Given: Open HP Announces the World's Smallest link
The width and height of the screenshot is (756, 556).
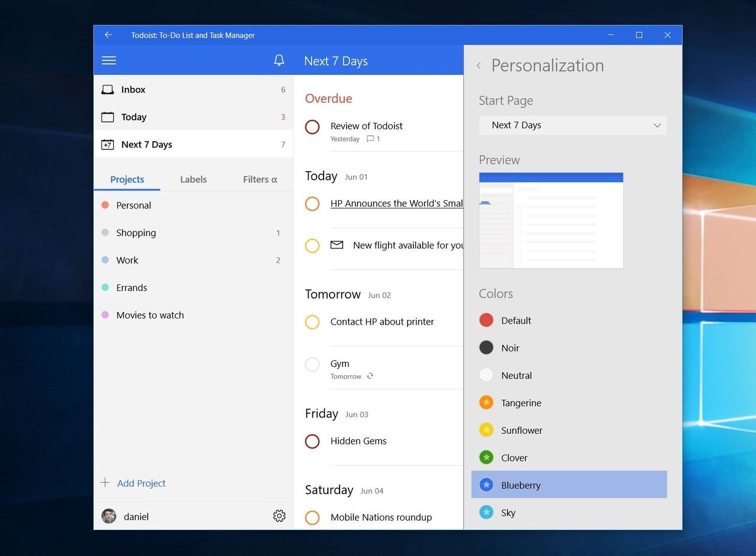Looking at the screenshot, I should point(397,203).
